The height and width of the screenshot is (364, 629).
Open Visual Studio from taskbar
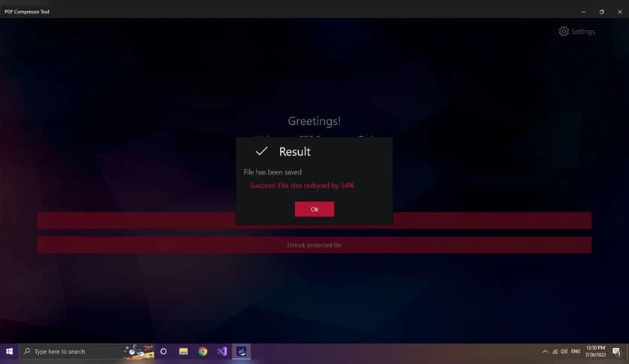point(222,351)
